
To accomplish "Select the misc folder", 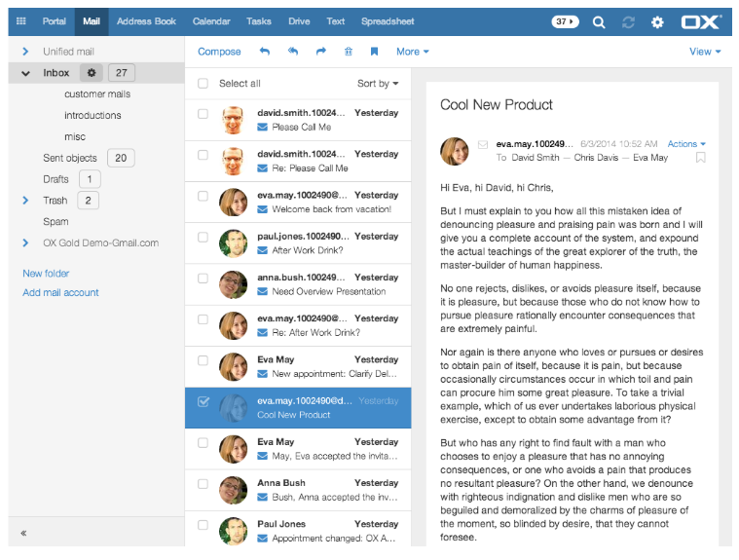I will coord(75,136).
